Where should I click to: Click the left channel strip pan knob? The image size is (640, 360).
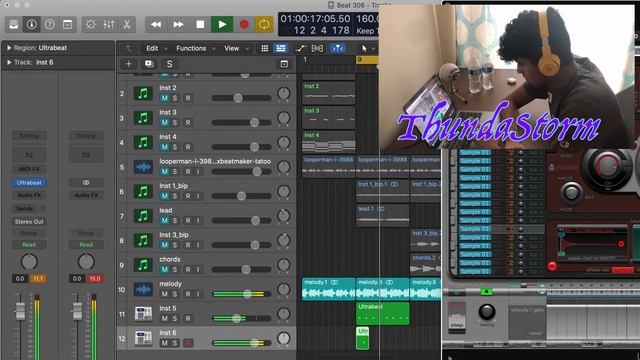click(29, 261)
